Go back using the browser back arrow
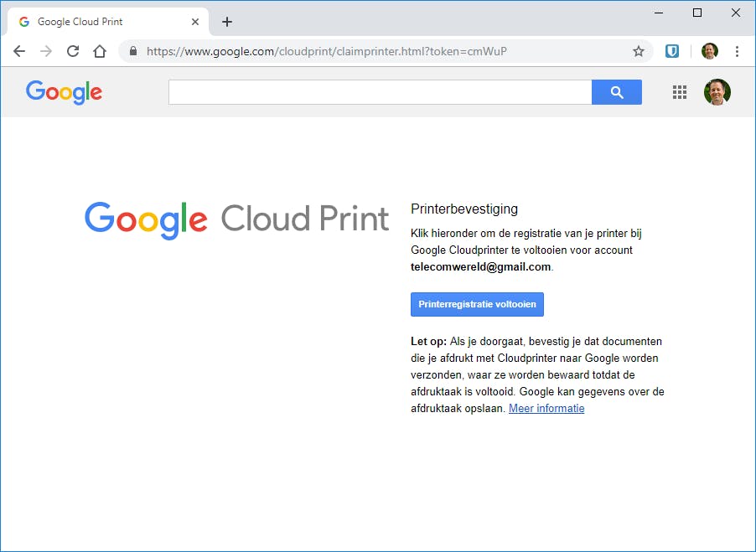Viewport: 756px width, 552px height. tap(18, 51)
